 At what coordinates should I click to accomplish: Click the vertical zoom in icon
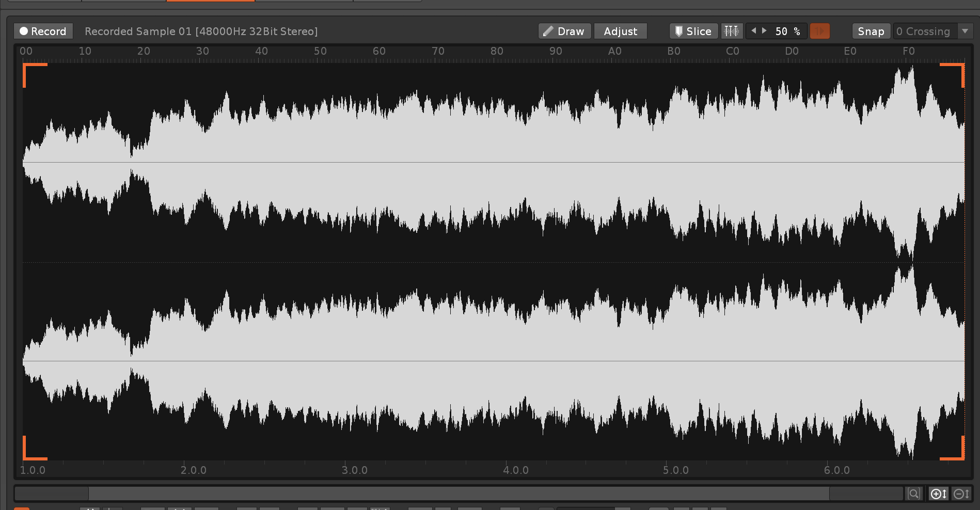click(938, 494)
